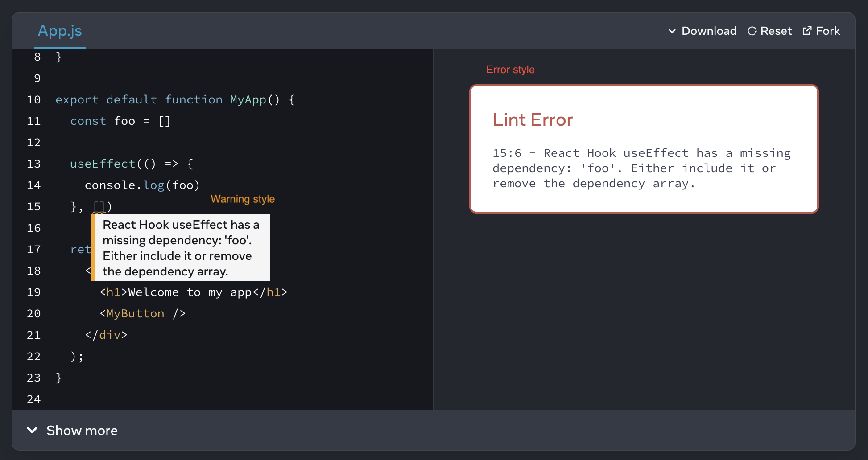Place cursor on useEffect call
The image size is (868, 460).
click(x=102, y=164)
